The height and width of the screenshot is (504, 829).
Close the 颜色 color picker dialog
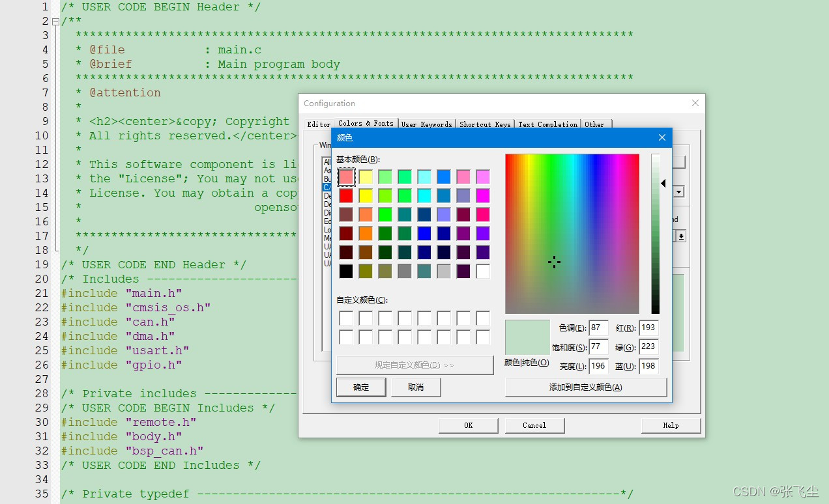(x=662, y=137)
